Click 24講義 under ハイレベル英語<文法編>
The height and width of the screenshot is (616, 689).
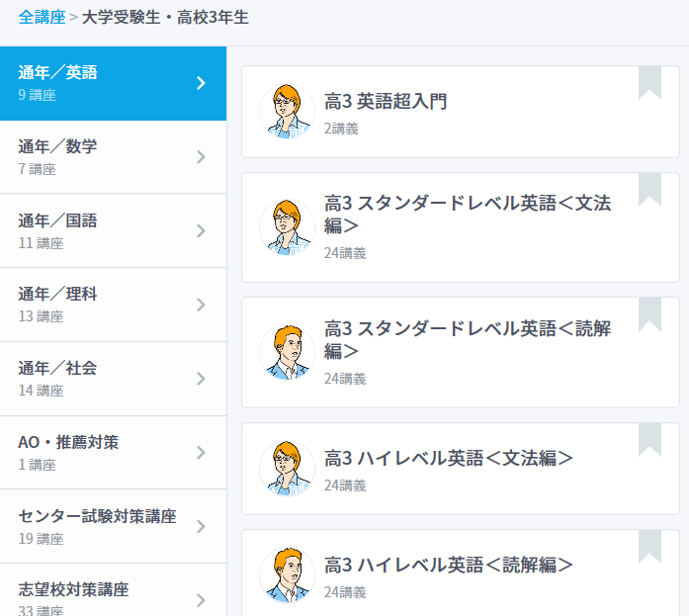tap(345, 485)
